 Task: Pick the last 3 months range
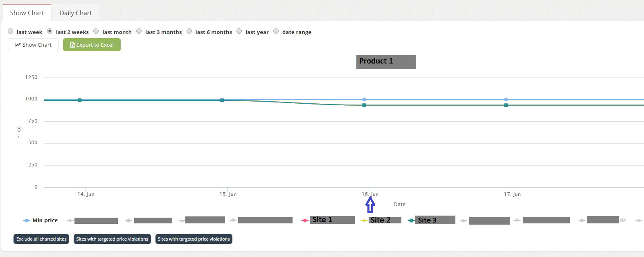[x=139, y=31]
